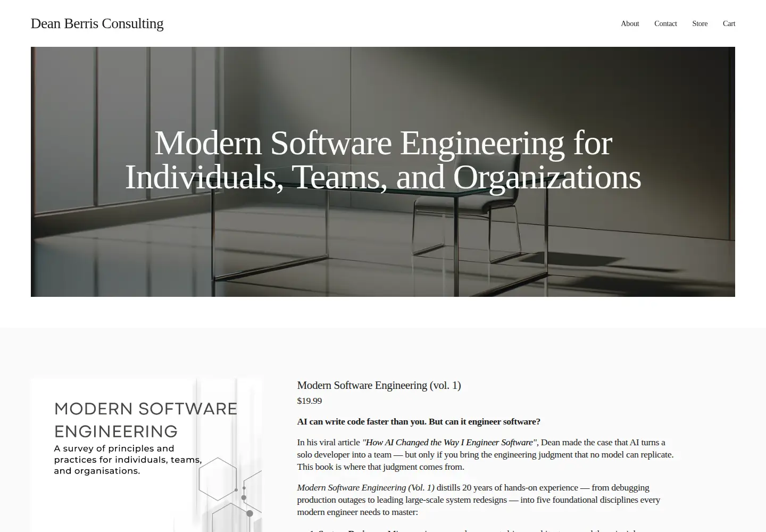Click the italic article title 'How AI Changed the Way I Engineer Software'
This screenshot has width=766, height=532.
coord(449,442)
